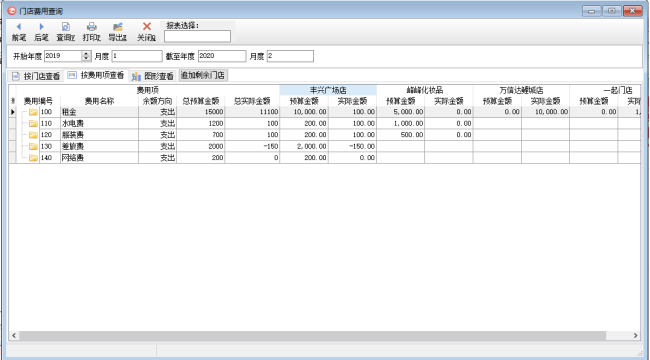Viewport: 650px width, 360px height.
Task: Click the 费用编号 column header
Action: [x=38, y=101]
